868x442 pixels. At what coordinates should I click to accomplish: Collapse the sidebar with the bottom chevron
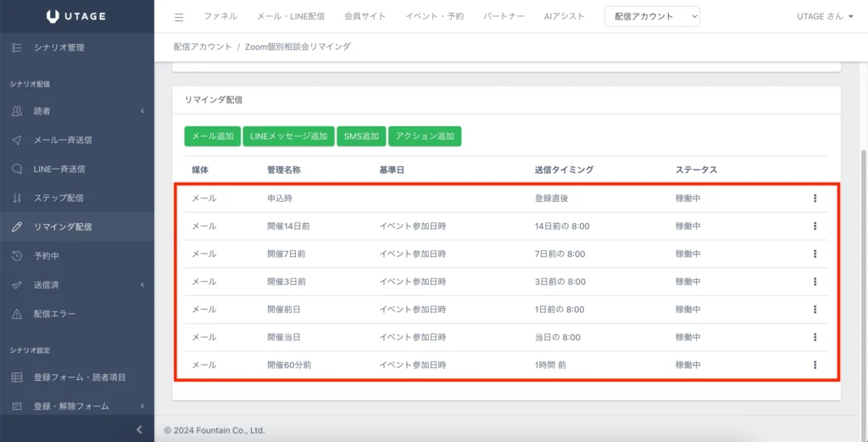click(x=140, y=429)
